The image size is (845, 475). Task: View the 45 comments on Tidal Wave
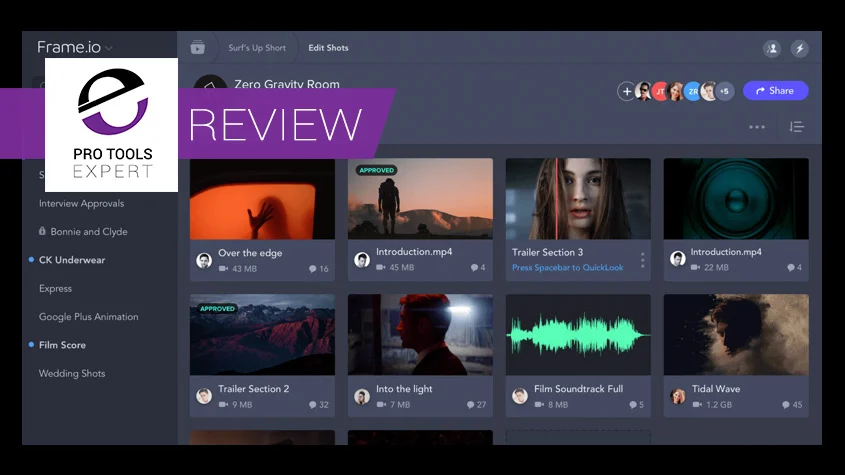[792, 404]
